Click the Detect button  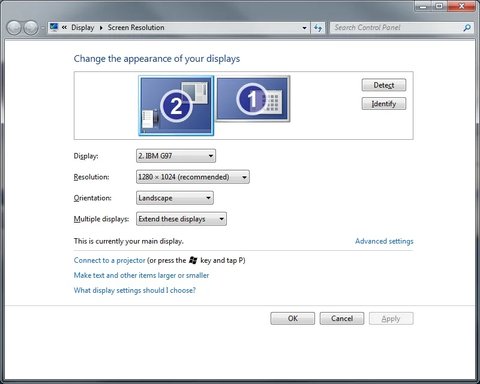tap(384, 85)
